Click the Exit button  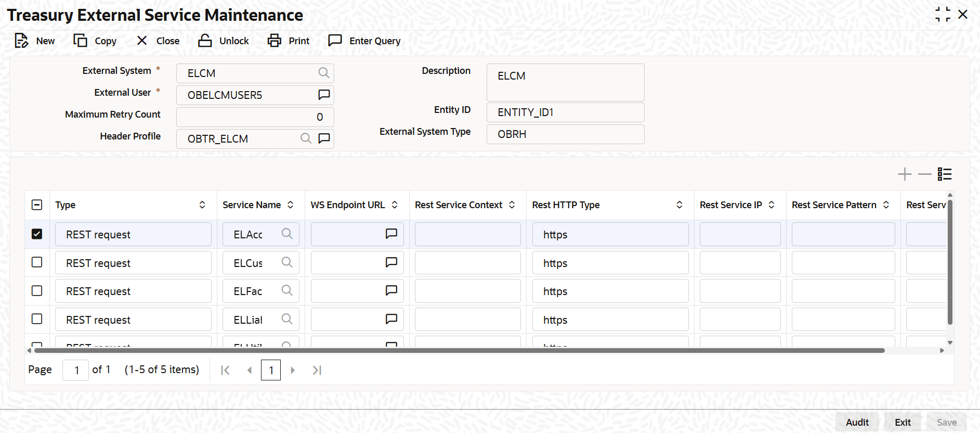pyautogui.click(x=903, y=422)
